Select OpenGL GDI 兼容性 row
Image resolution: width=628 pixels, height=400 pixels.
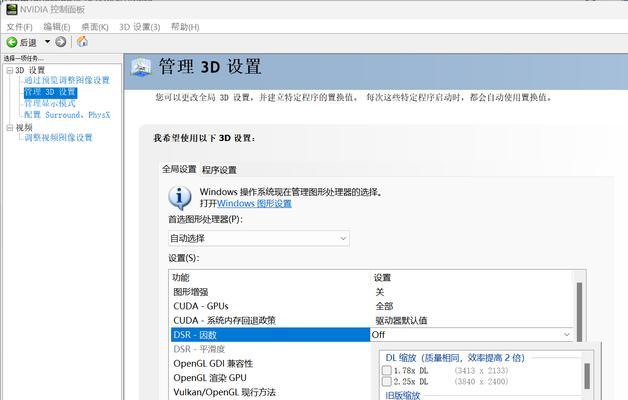pos(213,364)
